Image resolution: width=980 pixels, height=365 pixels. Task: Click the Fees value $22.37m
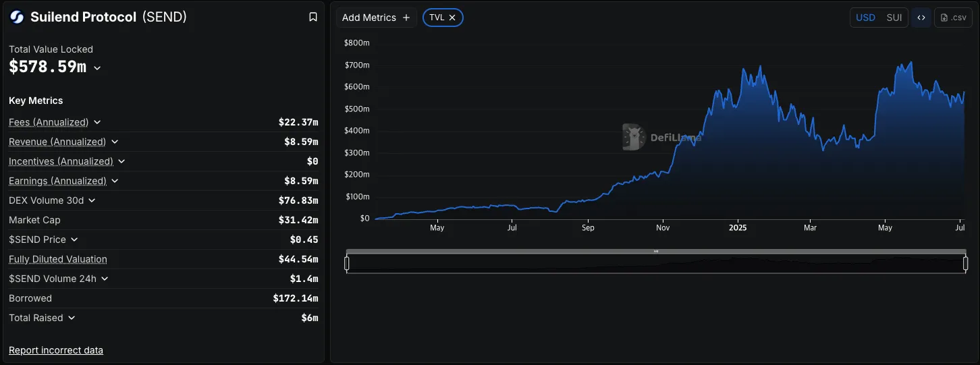[298, 122]
